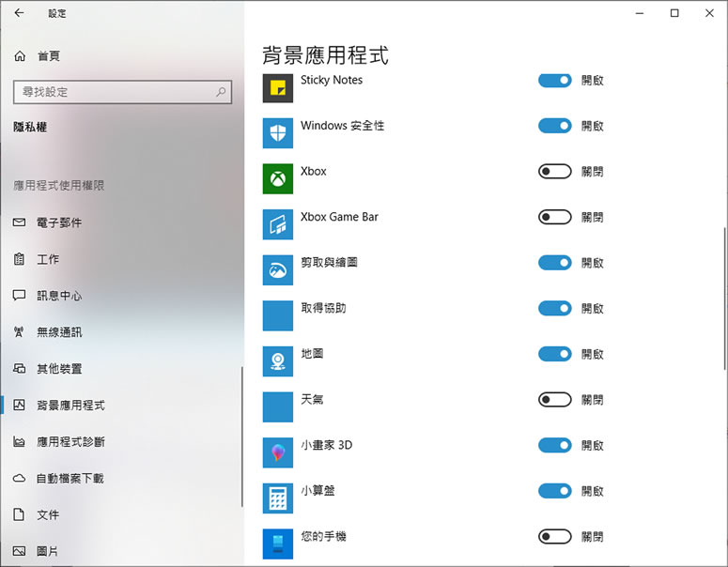Click the 小畫家 3D app icon

click(x=278, y=452)
